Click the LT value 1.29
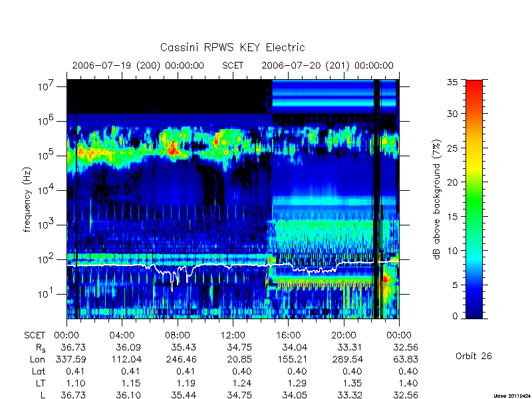The width and height of the screenshot is (532, 399). coord(297,384)
